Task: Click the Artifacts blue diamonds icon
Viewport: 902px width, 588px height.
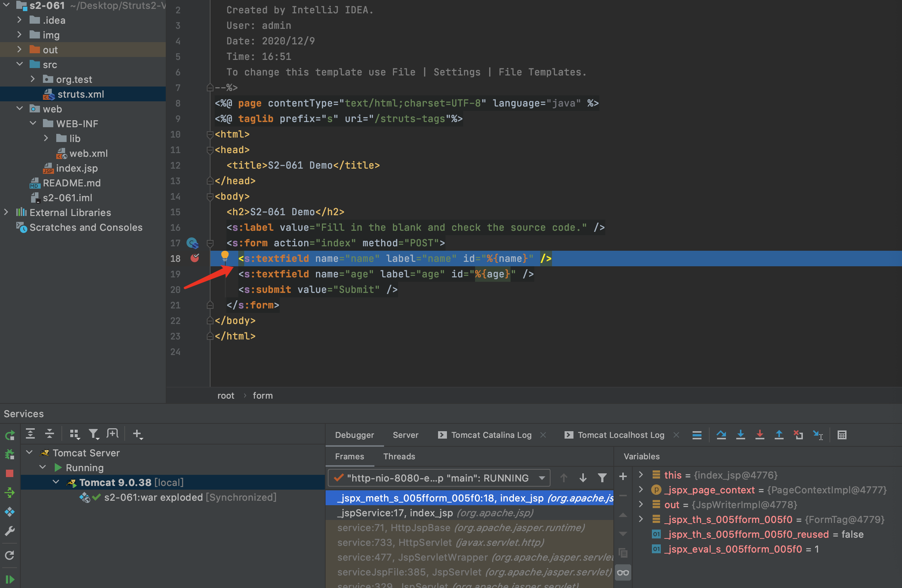Action: coord(10,512)
